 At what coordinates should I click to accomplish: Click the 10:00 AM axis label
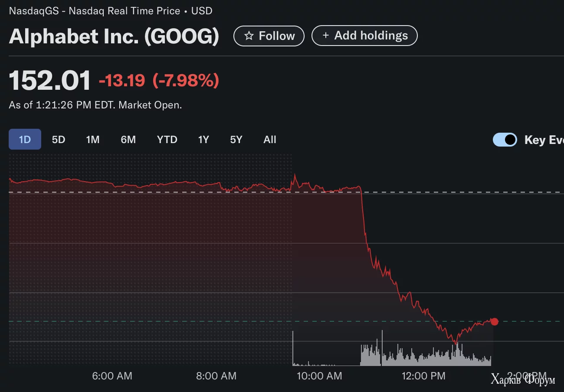pos(319,376)
